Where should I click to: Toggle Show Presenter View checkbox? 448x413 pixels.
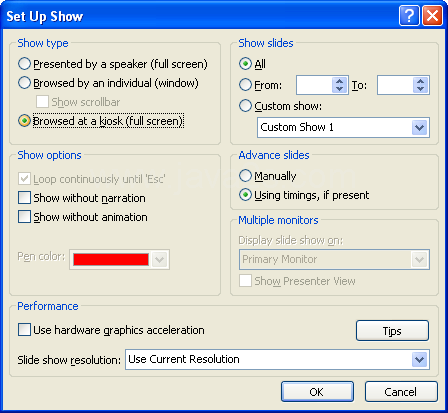[245, 281]
